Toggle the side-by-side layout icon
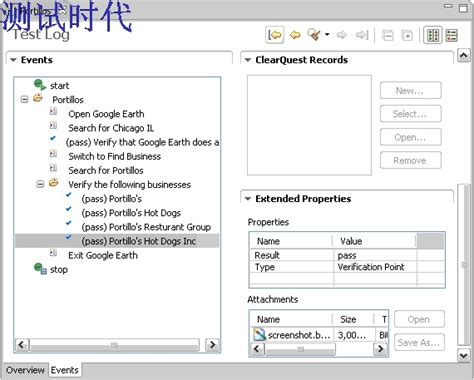Viewport: 474px width, 380px height. click(x=433, y=35)
